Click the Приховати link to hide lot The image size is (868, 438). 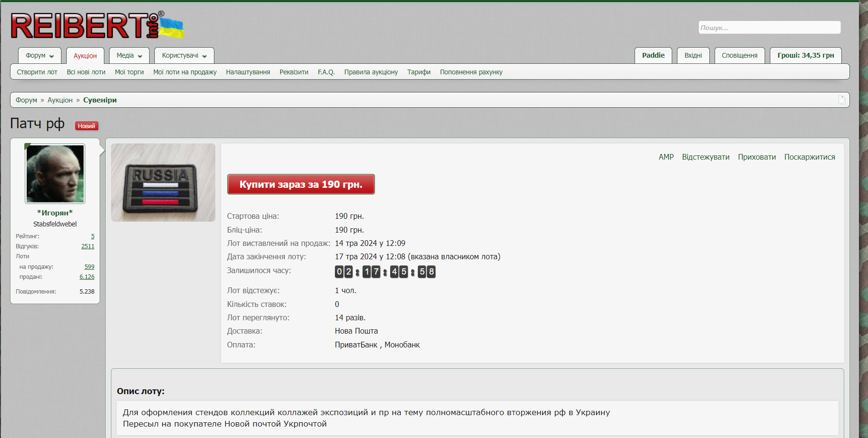tap(757, 157)
